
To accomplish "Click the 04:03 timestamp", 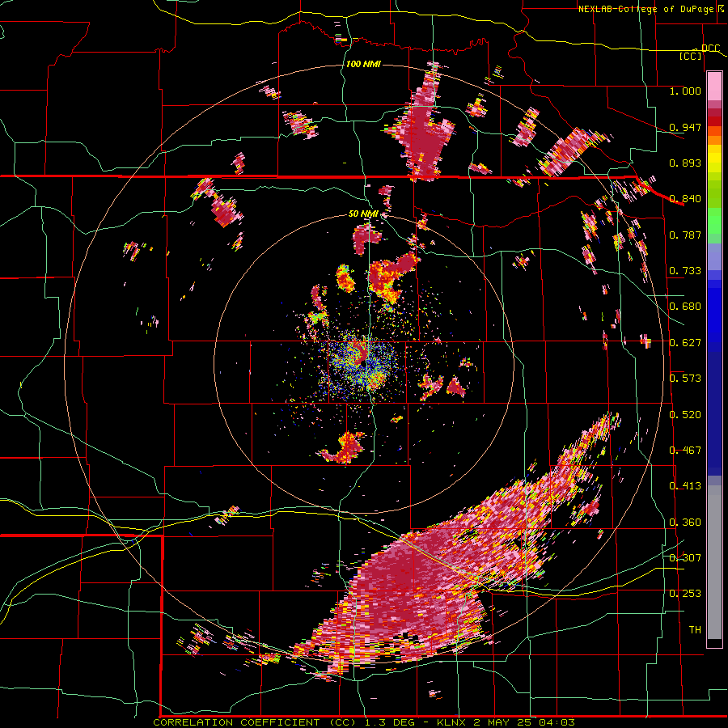I will click(557, 722).
